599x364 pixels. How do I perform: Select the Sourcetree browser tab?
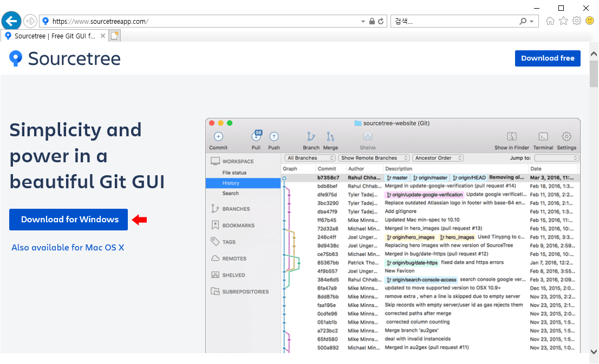click(55, 36)
